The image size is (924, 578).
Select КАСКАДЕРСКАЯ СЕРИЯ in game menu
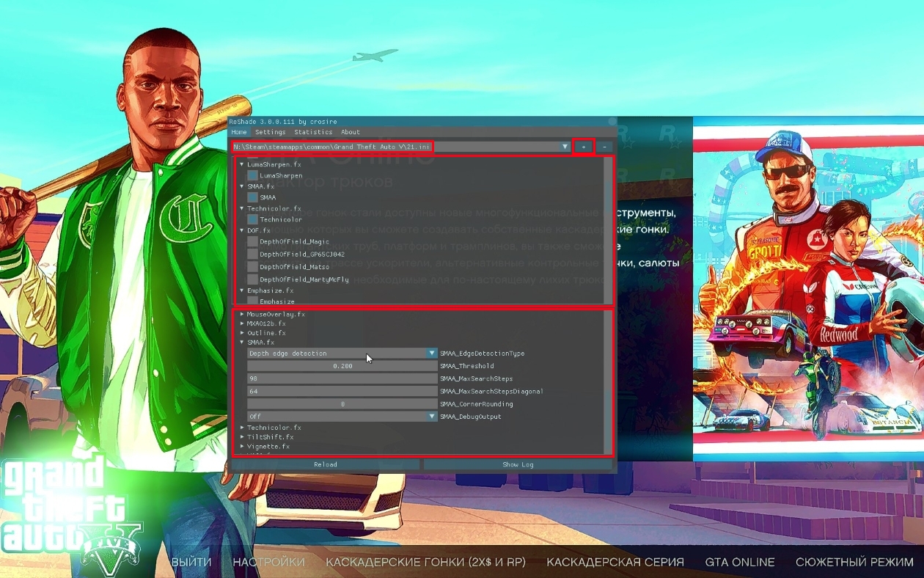(615, 562)
